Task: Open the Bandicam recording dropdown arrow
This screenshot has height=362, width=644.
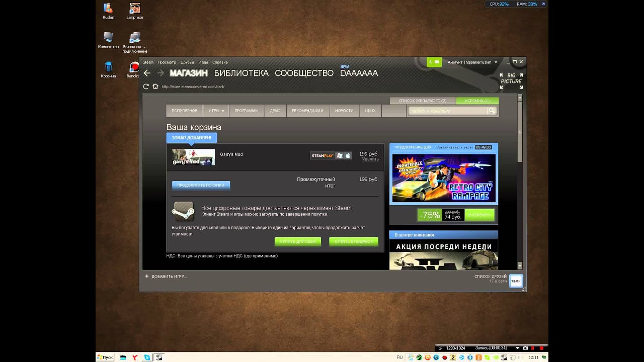Action: tap(517, 348)
